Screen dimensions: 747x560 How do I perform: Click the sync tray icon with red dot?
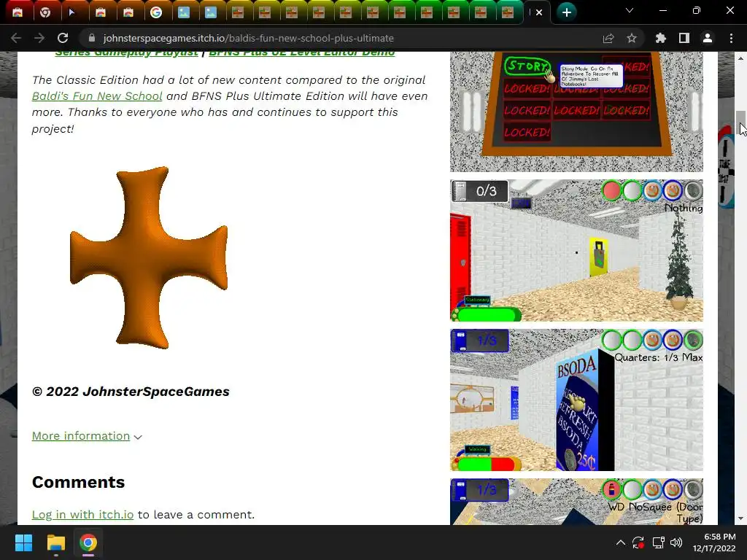pos(638,542)
